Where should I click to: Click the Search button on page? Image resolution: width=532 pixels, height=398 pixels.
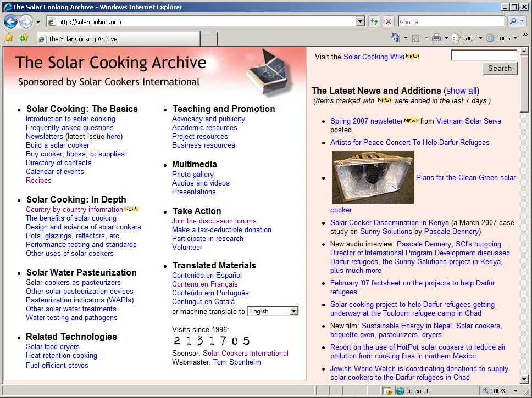(500, 68)
